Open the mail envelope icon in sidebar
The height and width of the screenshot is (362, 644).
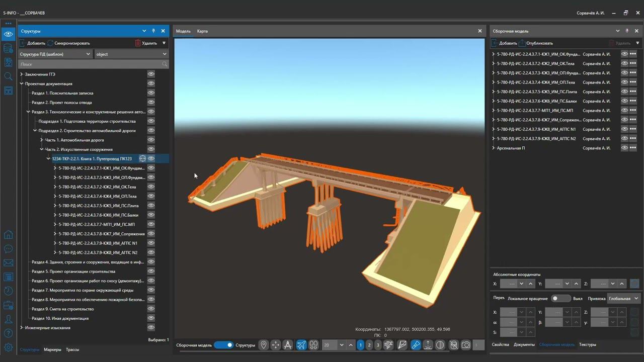(x=8, y=263)
